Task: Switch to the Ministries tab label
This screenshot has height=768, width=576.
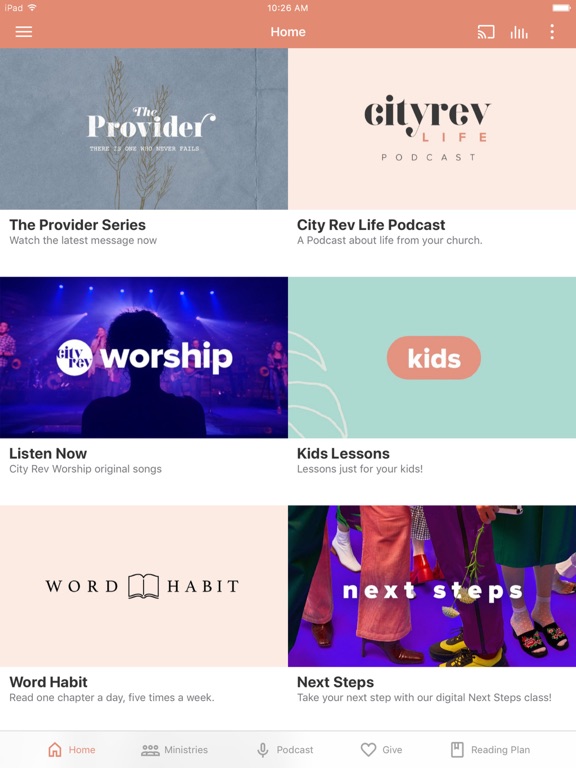Action: (x=186, y=750)
